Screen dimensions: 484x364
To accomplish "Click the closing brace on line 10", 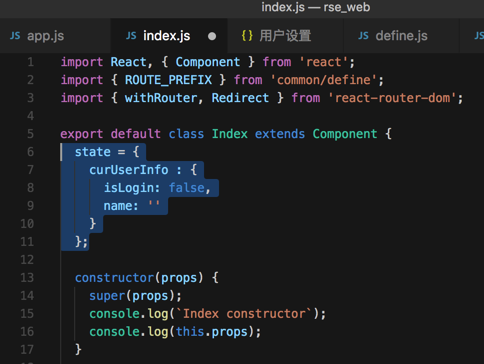I will pos(92,224).
